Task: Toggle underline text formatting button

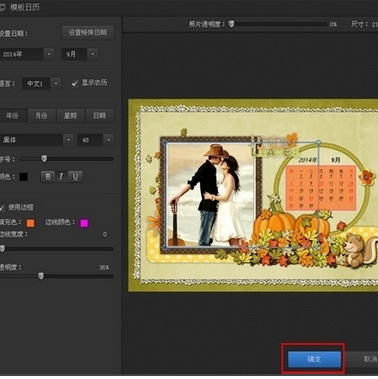Action: [75, 176]
